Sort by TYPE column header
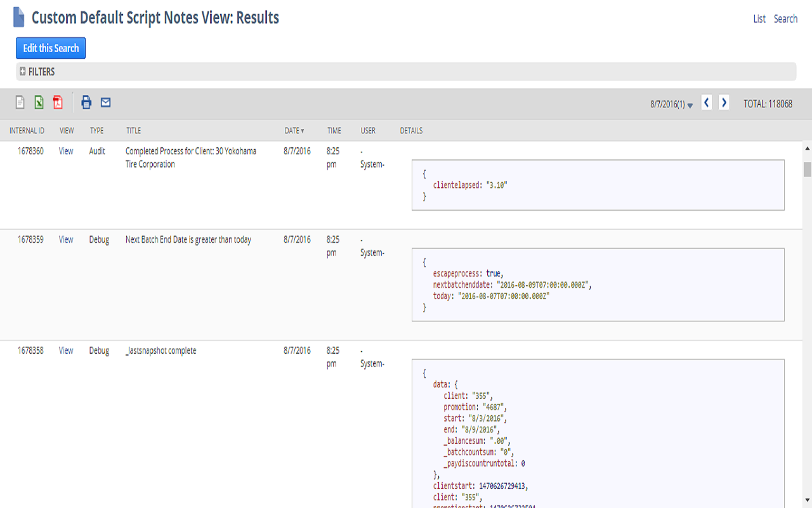 96,131
